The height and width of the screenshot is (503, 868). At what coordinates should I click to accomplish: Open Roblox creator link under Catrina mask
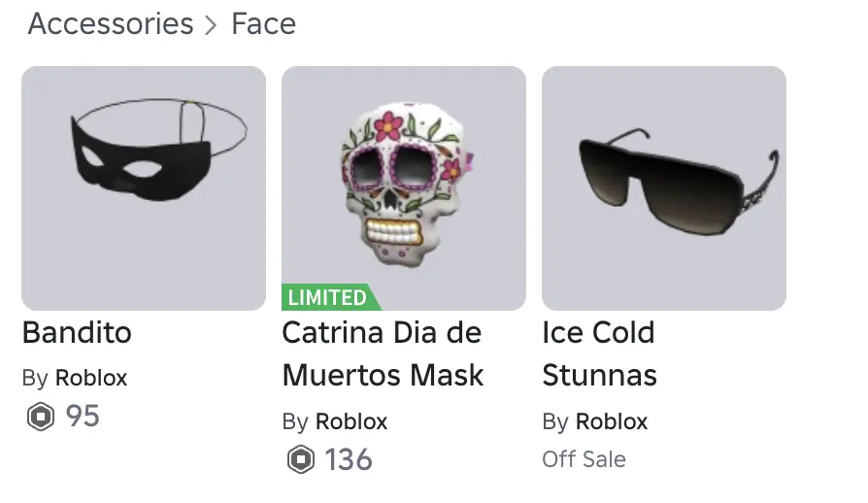tap(351, 421)
